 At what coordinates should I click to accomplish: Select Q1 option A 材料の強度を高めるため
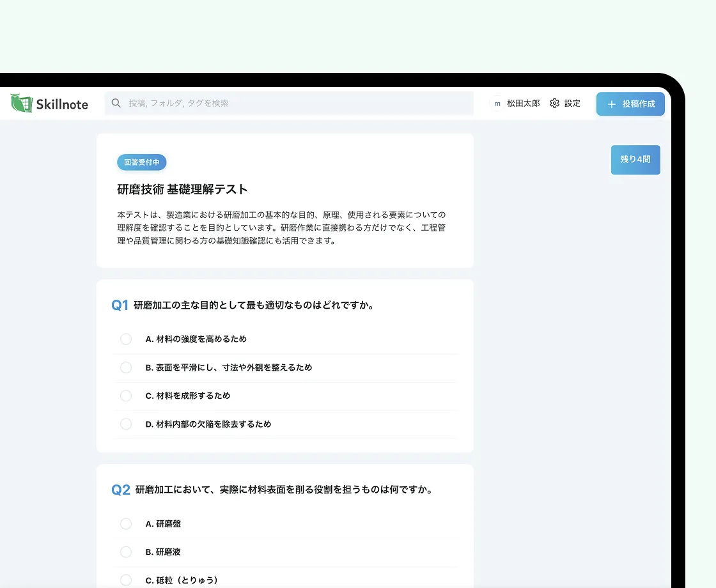click(x=126, y=339)
